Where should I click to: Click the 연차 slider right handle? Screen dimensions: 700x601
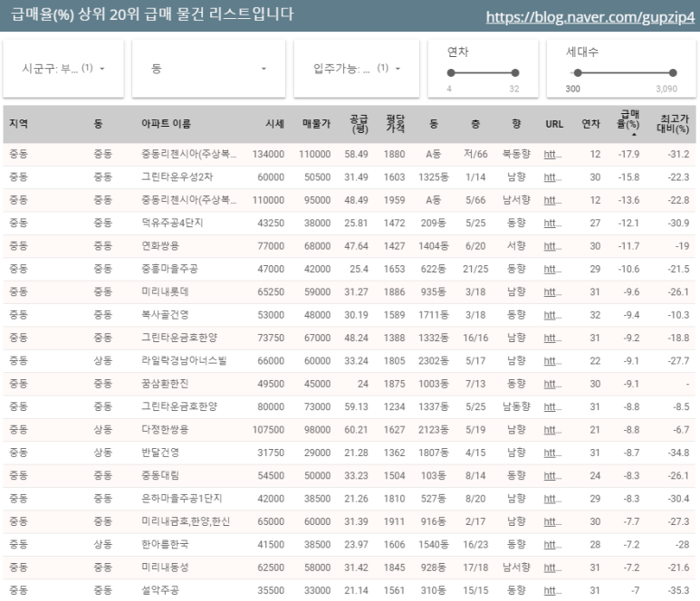515,72
